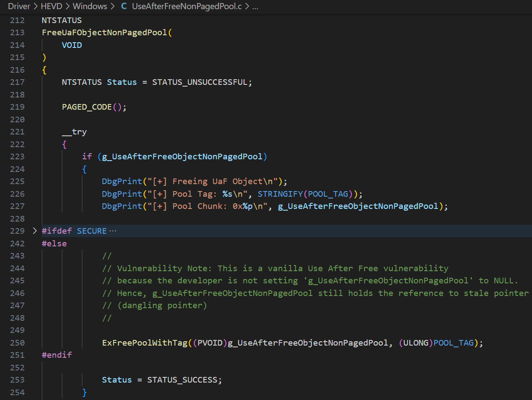The width and height of the screenshot is (532, 400).
Task: Click the 'Hence, g_UseAfterFreeObjectNonPagedPool' comment line
Action: [315, 293]
